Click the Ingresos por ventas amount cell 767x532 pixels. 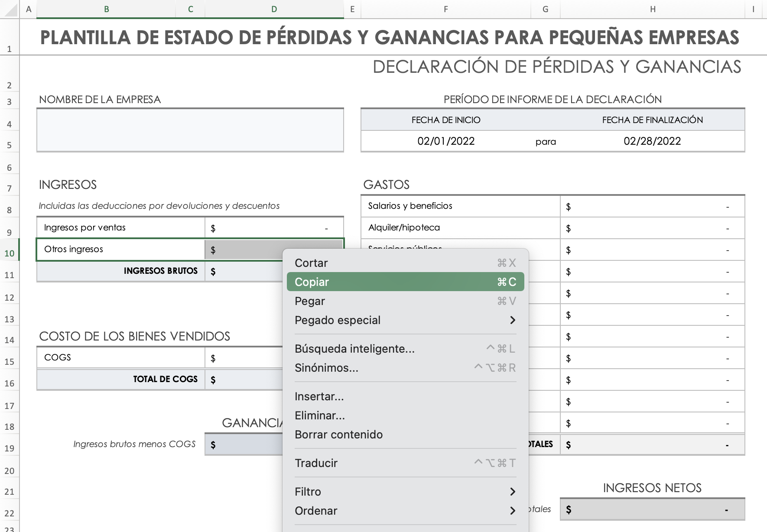(274, 228)
